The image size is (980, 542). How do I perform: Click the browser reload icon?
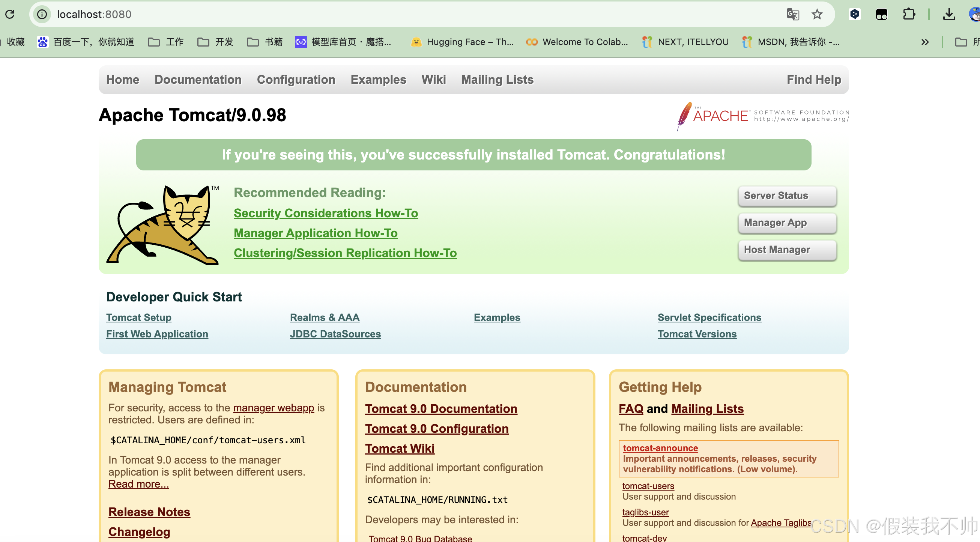pyautogui.click(x=10, y=14)
